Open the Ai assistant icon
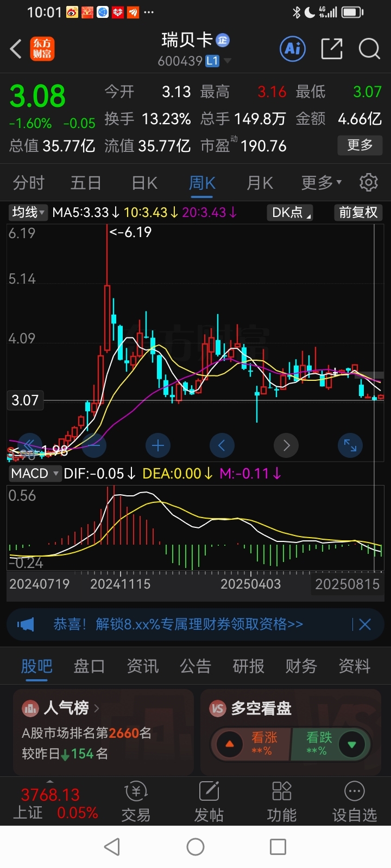Screen dimensions: 391x868 point(293,49)
